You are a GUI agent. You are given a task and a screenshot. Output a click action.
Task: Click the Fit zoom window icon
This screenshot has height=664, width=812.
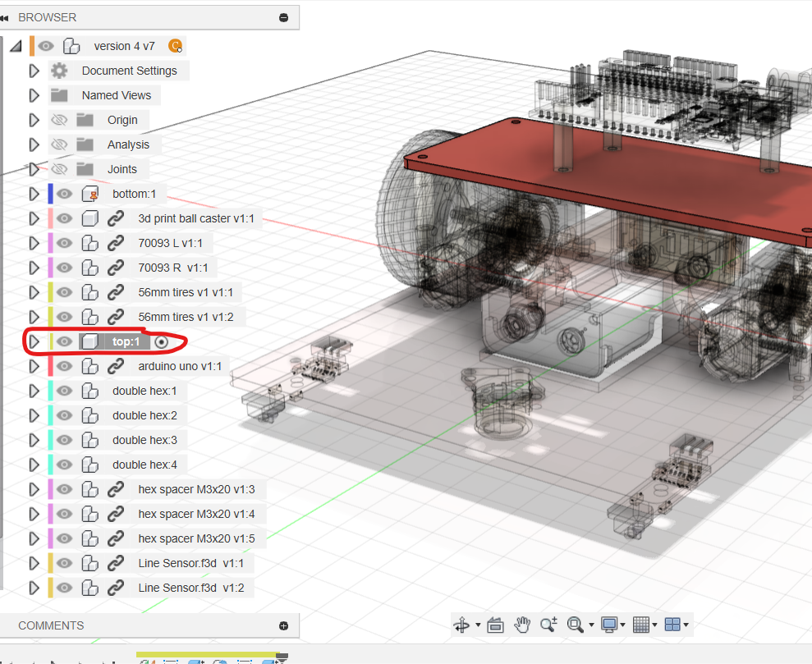576,625
